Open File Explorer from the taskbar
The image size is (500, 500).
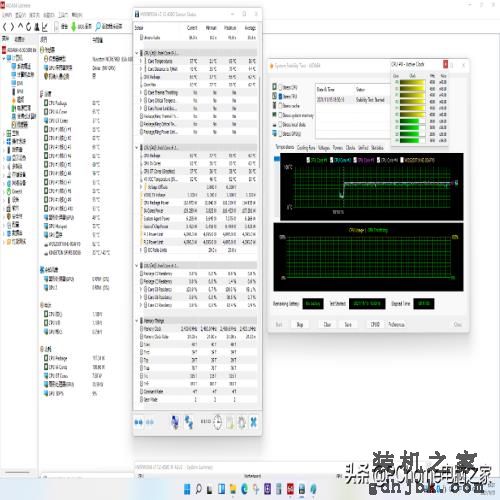[233, 489]
